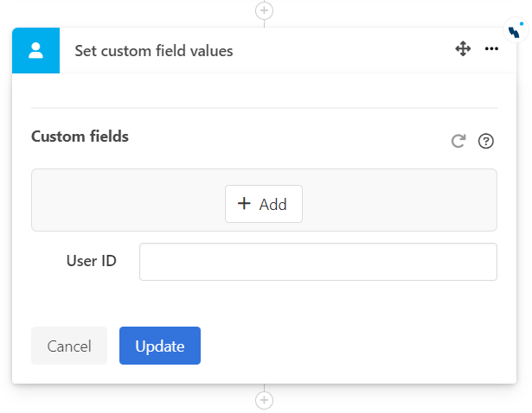
Task: Click the badge icon at top-right corner
Action: [x=515, y=30]
